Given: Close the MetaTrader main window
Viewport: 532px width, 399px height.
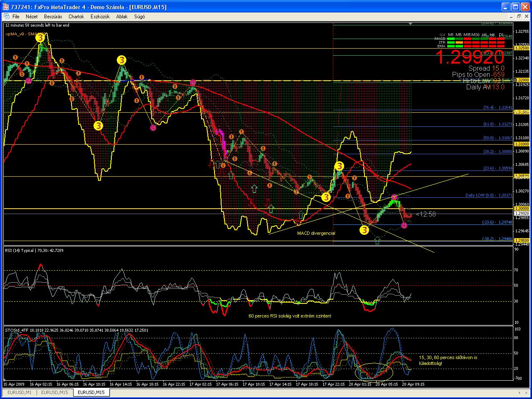Looking at the screenshot, I should pos(525,7).
